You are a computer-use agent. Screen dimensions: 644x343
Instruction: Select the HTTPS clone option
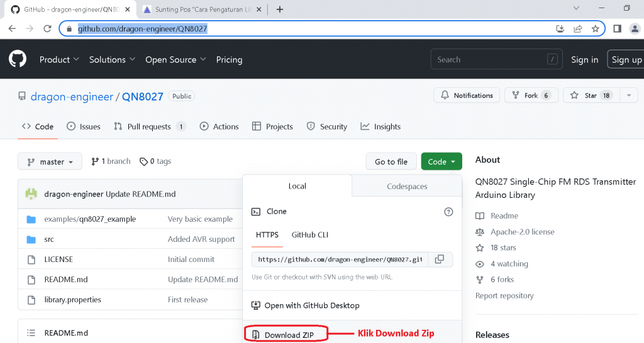point(267,235)
